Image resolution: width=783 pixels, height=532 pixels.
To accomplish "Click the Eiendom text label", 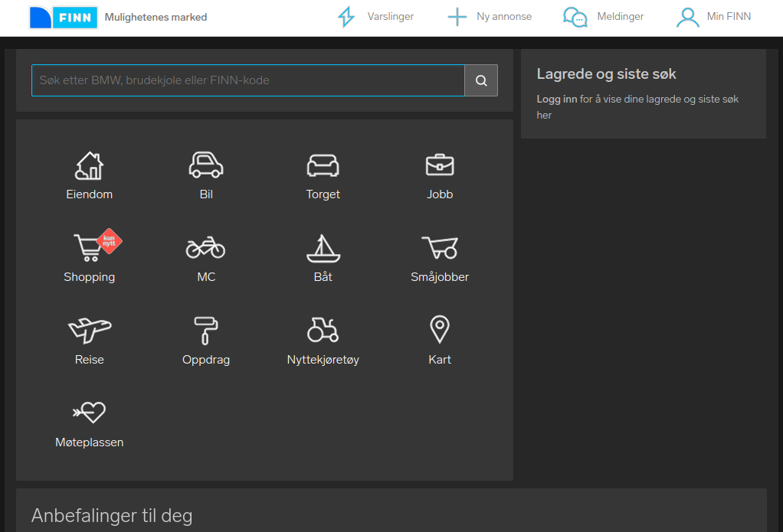I will point(90,194).
